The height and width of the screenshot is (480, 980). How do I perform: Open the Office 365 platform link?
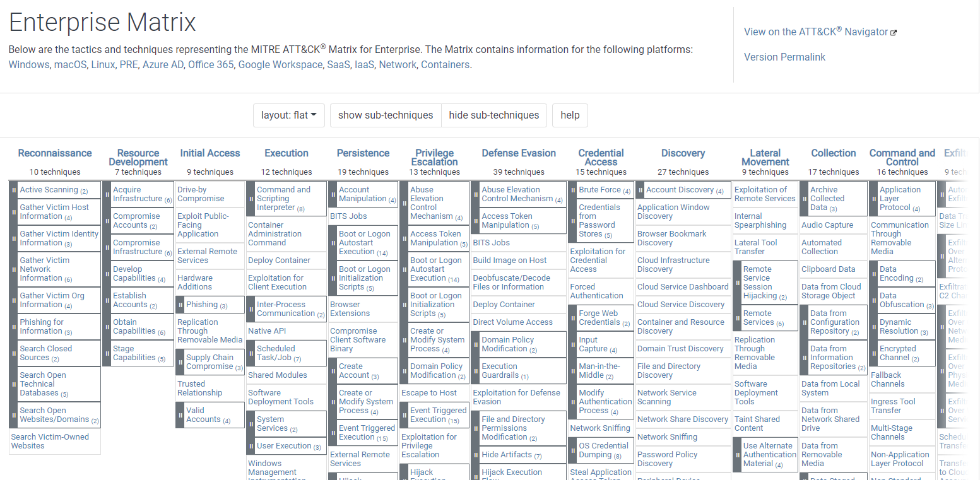click(x=211, y=64)
